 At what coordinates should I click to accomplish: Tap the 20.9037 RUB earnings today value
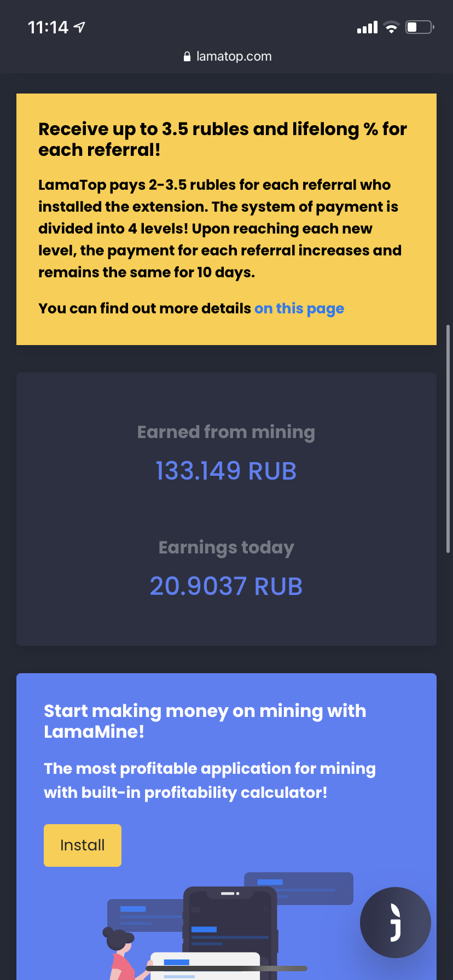[226, 586]
